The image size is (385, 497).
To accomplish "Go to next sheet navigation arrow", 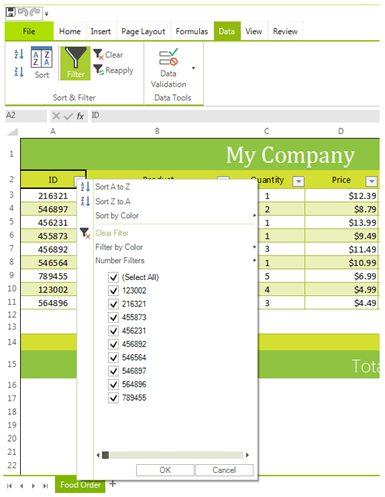I will pyautogui.click(x=33, y=486).
